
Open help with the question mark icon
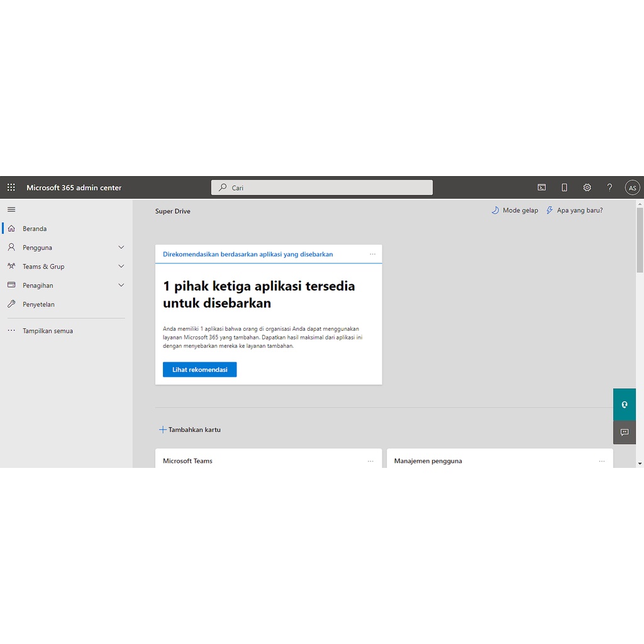point(609,187)
